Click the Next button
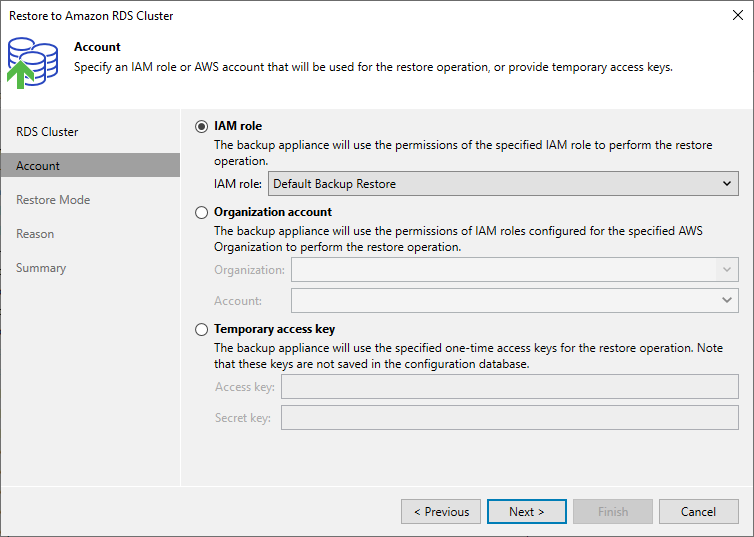This screenshot has height=537, width=754. (x=527, y=512)
